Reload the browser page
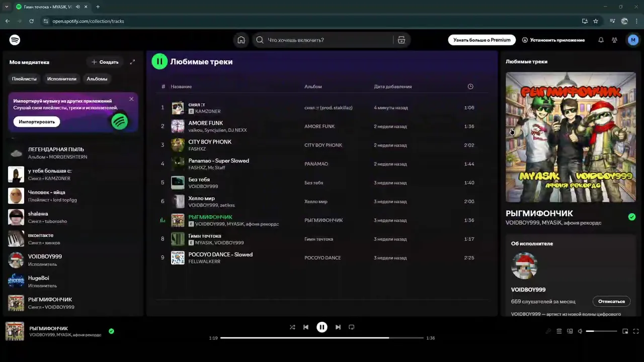 31,21
